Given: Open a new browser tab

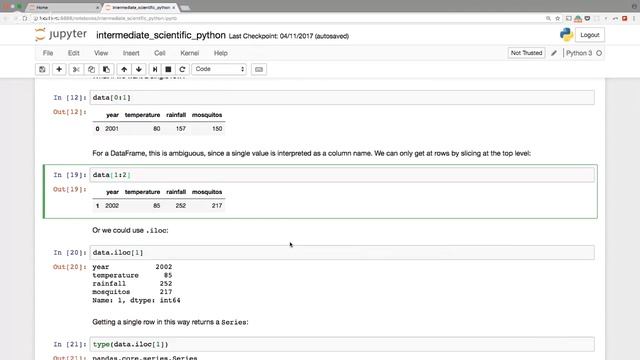Looking at the screenshot, I should (x=185, y=7).
